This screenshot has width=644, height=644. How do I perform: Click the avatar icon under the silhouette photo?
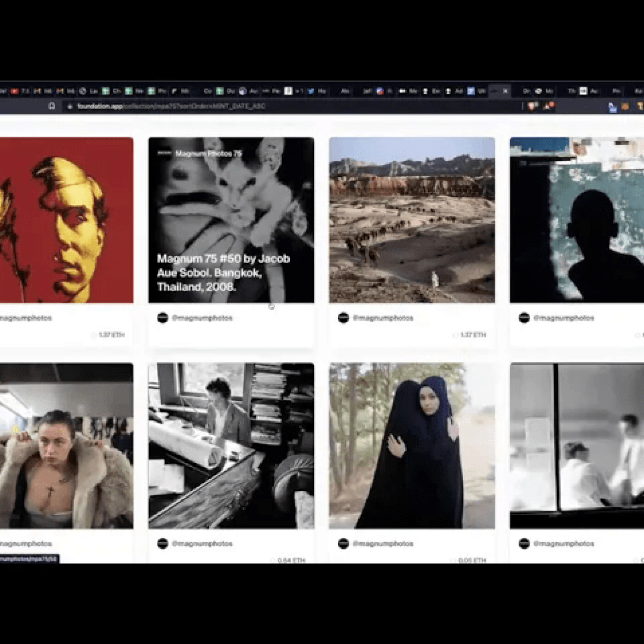524,318
